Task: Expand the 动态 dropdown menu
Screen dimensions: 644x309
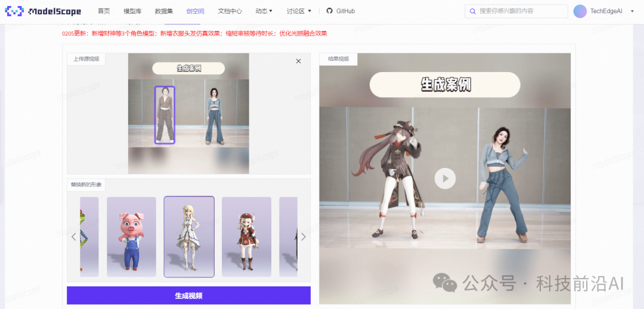Action: [264, 11]
